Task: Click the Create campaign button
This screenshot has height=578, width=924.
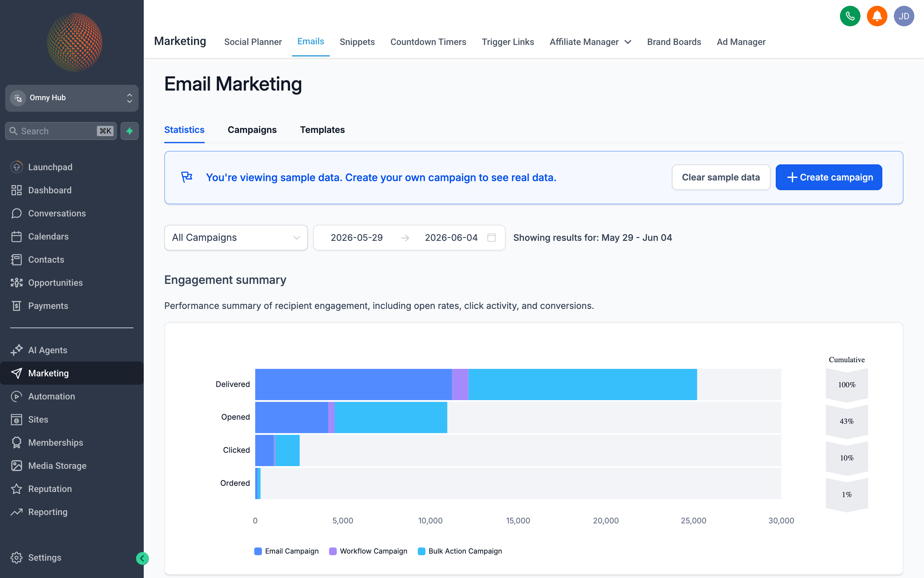Action: [x=829, y=177]
